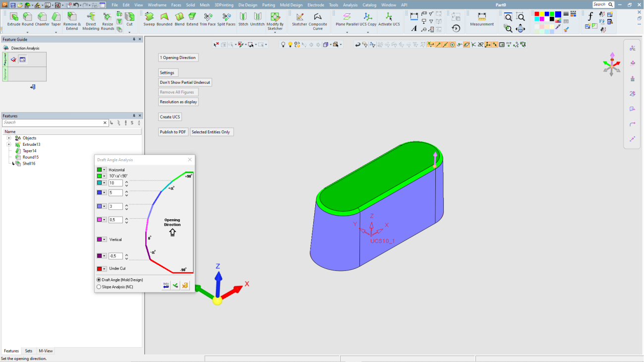The height and width of the screenshot is (362, 644).
Task: Open the Sketcher tool
Action: click(299, 17)
